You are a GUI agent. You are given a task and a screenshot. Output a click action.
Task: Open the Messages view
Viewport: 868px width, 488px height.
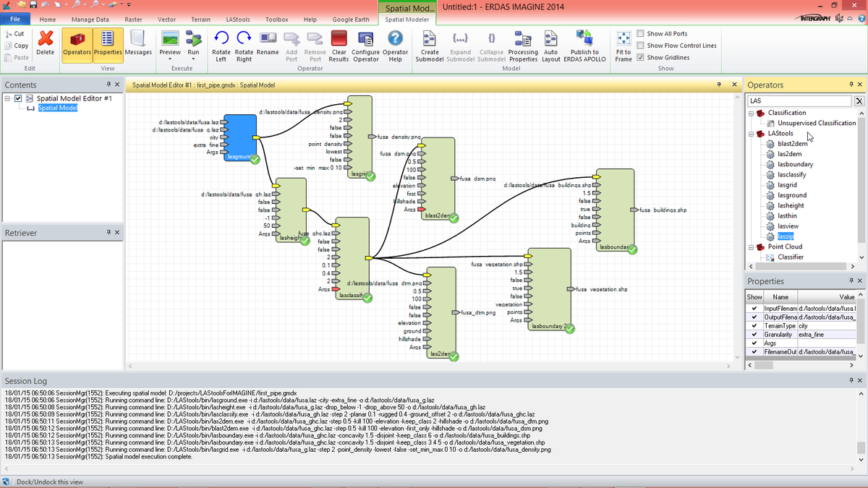point(138,43)
